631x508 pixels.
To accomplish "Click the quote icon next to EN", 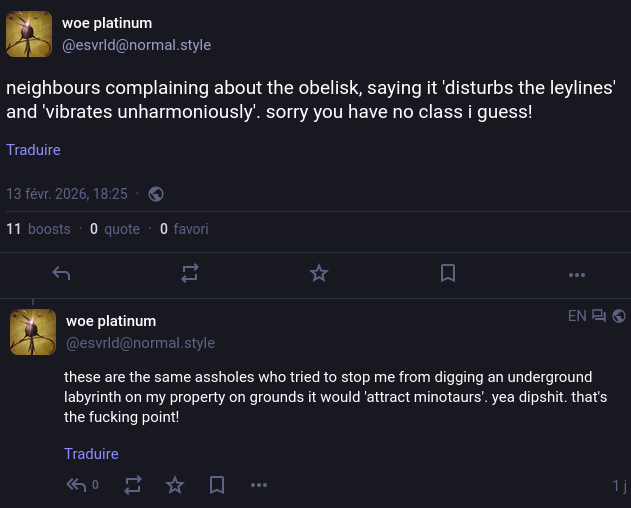I will (x=599, y=316).
